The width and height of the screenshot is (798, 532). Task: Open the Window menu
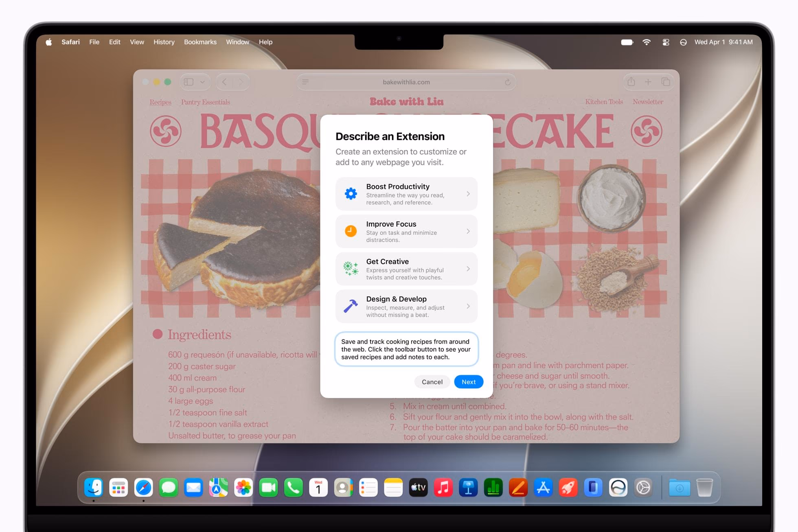pos(237,42)
